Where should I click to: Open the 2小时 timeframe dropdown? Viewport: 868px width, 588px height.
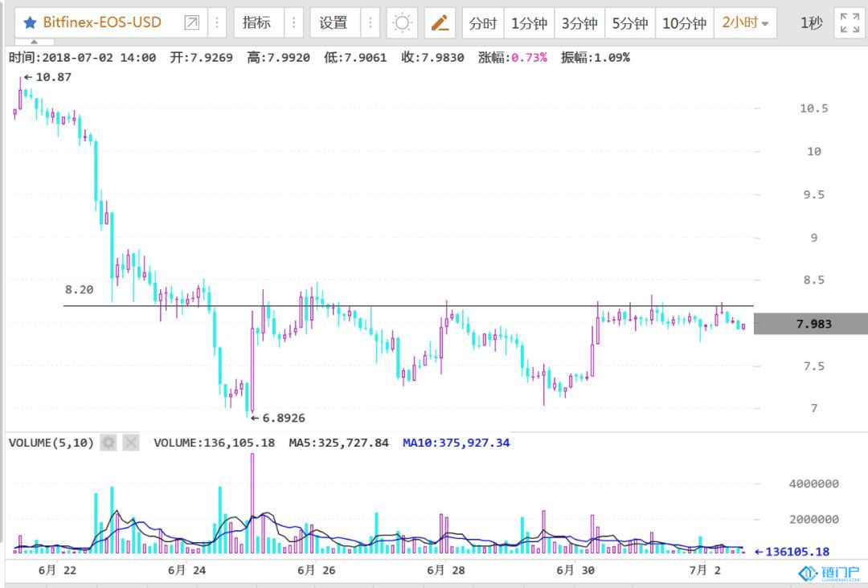pyautogui.click(x=745, y=23)
